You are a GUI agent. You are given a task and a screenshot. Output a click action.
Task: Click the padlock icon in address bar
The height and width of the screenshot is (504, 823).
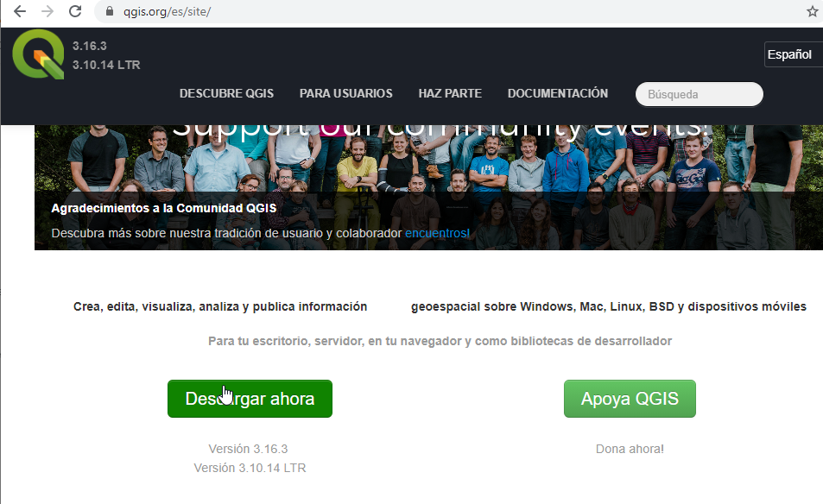click(x=110, y=11)
